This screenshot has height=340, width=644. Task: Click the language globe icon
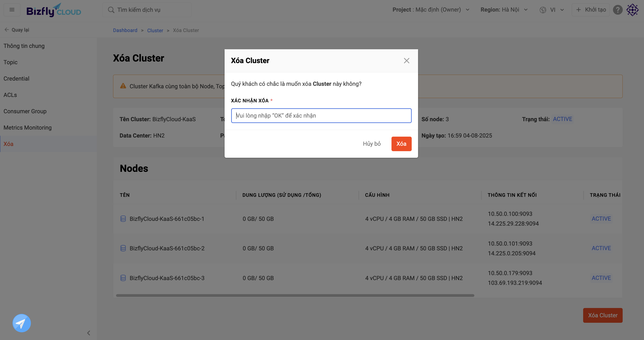click(x=543, y=10)
